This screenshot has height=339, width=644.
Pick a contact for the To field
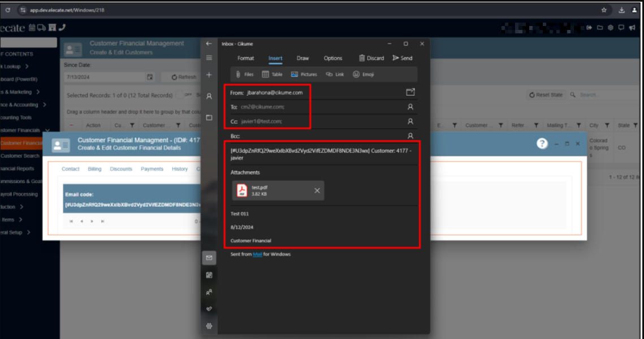point(410,107)
